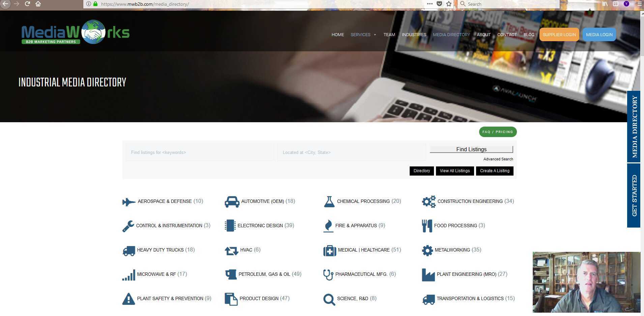Screen dimensions: 644x316
Task: Save page to Pocket icon
Action: [439, 4]
